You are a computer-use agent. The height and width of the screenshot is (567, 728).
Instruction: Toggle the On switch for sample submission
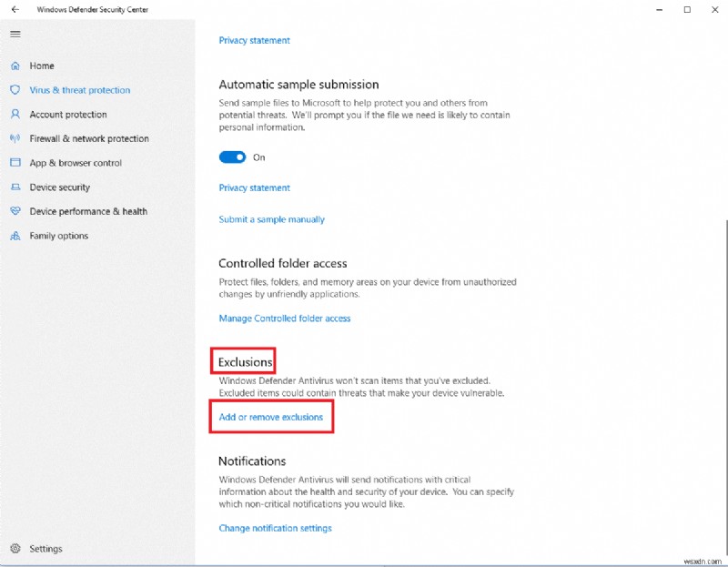pyautogui.click(x=233, y=157)
